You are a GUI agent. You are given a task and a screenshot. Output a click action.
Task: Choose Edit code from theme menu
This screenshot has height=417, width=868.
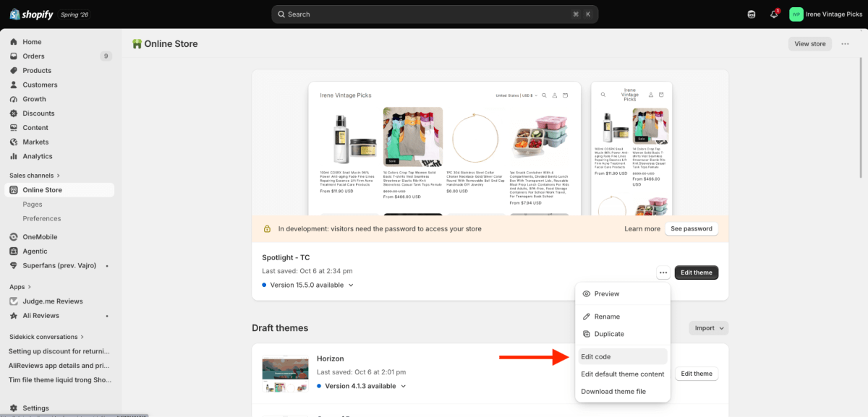(623, 357)
